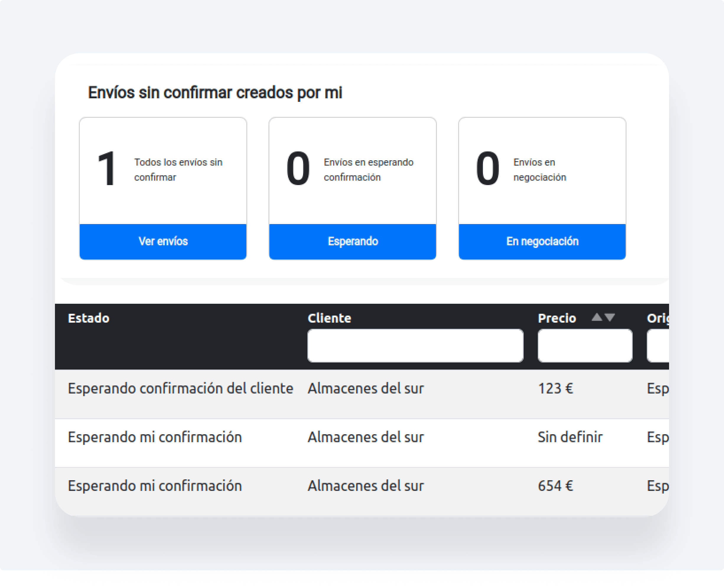Viewport: 724px width, 588px height.
Task: Click first row's Almacenes del sur cell
Action: pos(365,388)
